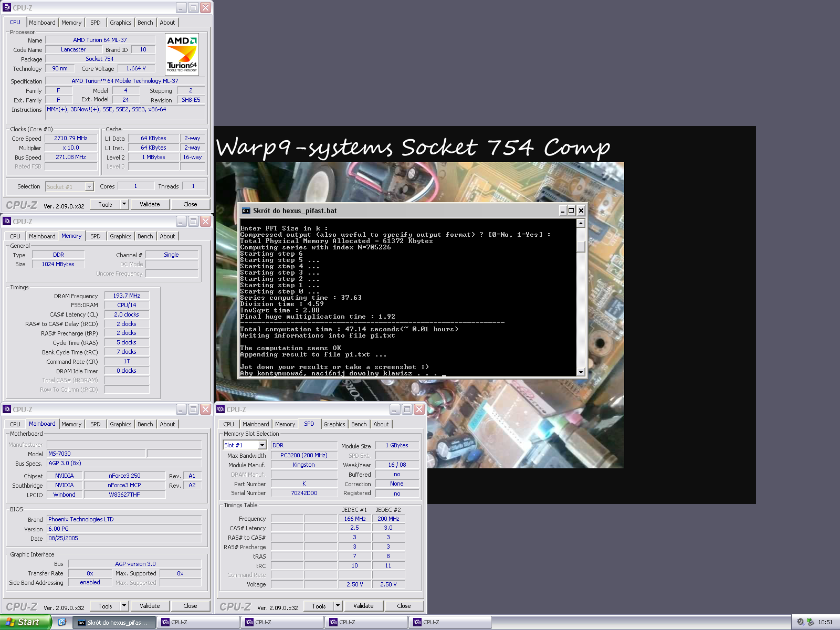Click Validate in the Mainboard window

tap(150, 606)
